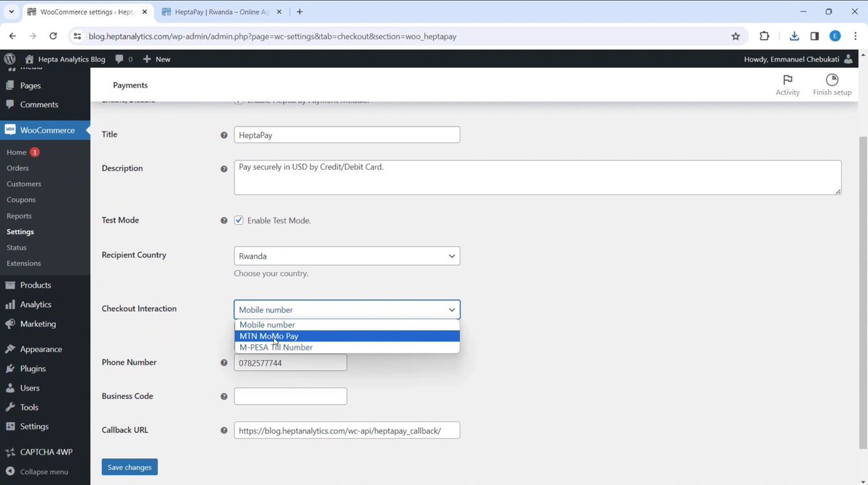Viewport: 868px width, 485px height.
Task: Open WooCommerce Settings submenu item
Action: tap(20, 232)
